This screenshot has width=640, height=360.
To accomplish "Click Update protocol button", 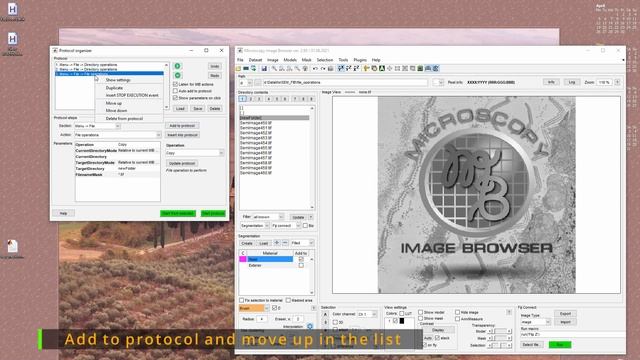I will coord(182,163).
